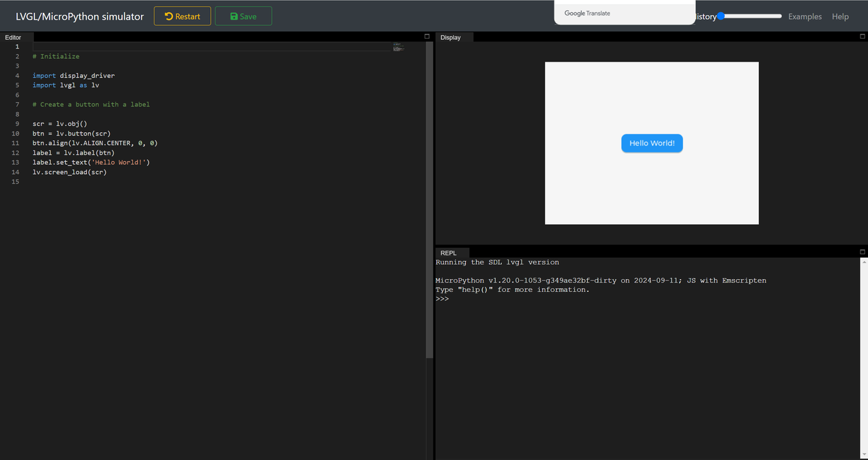Image resolution: width=868 pixels, height=460 pixels.
Task: Switch to the Display tab
Action: pos(450,37)
